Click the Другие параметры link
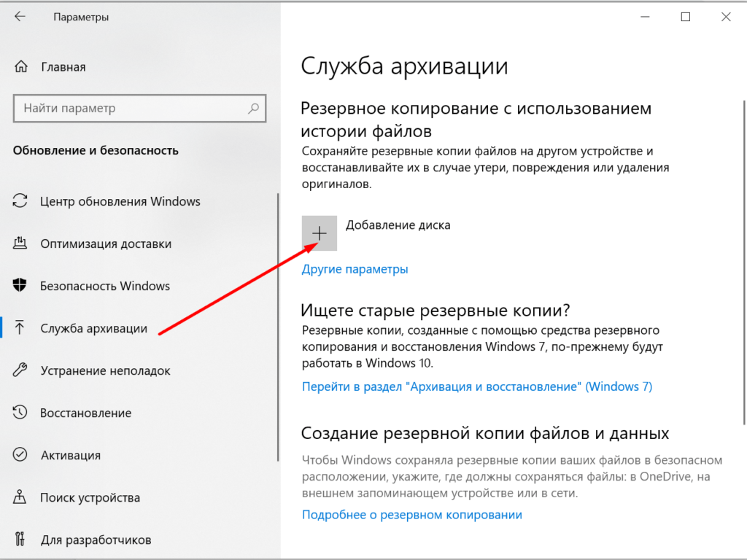747x560 pixels. tap(355, 269)
